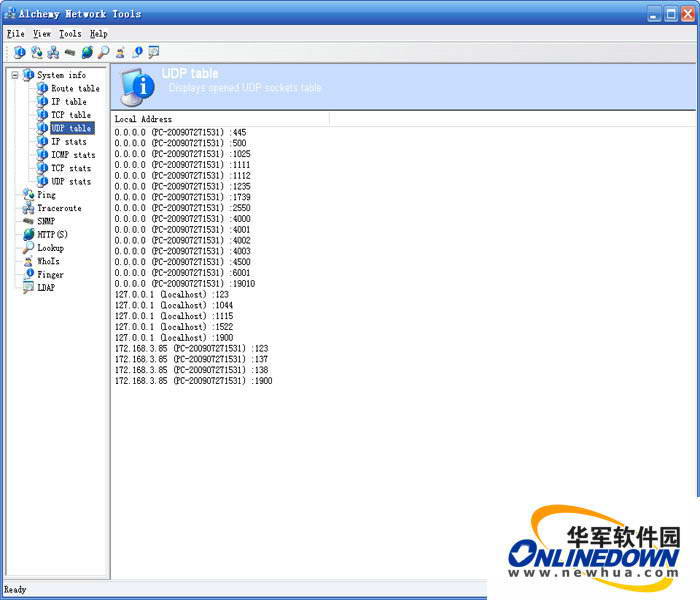Open the Help menu

point(99,34)
